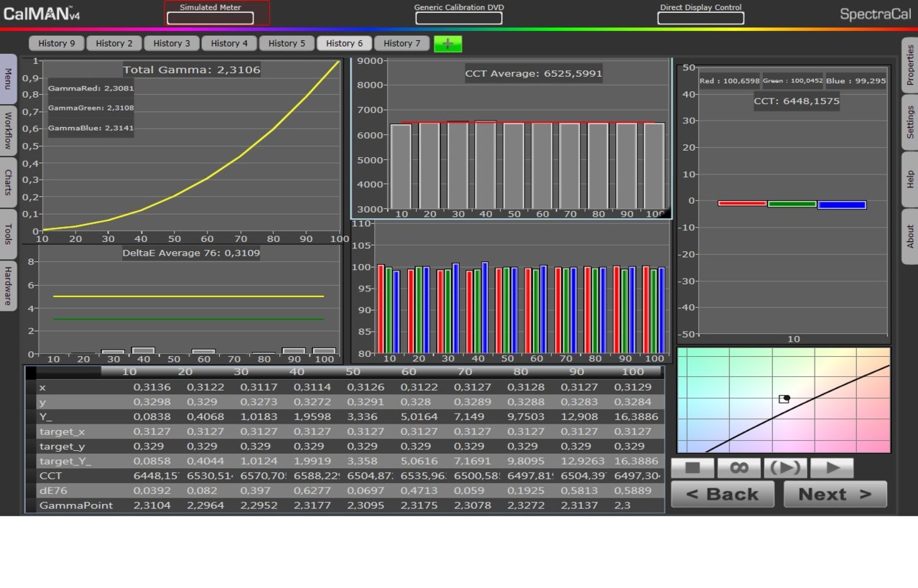Select the target_Y_ row header

click(x=65, y=461)
